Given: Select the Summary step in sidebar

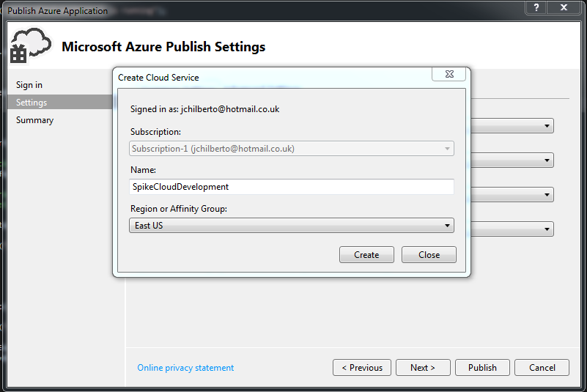Looking at the screenshot, I should [35, 120].
